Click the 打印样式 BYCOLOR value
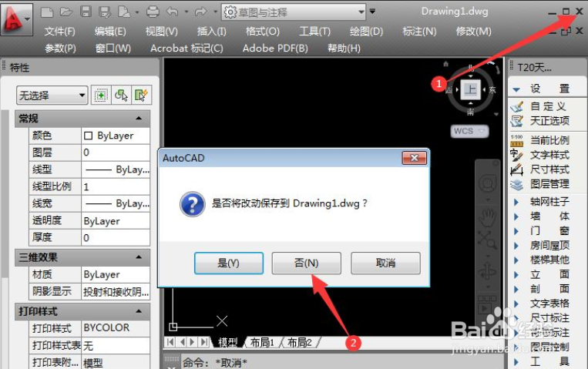588x369 pixels. (x=116, y=328)
